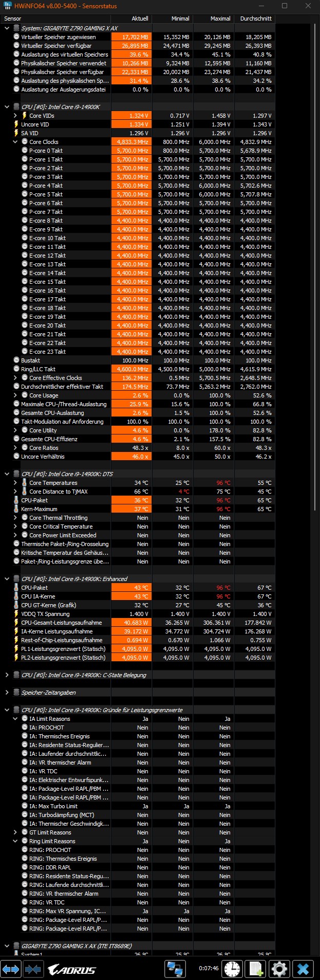The width and height of the screenshot is (320, 980).
Task: Collapse the System: GIGABYTE Z790 GAMING X AX section
Action: (7, 28)
